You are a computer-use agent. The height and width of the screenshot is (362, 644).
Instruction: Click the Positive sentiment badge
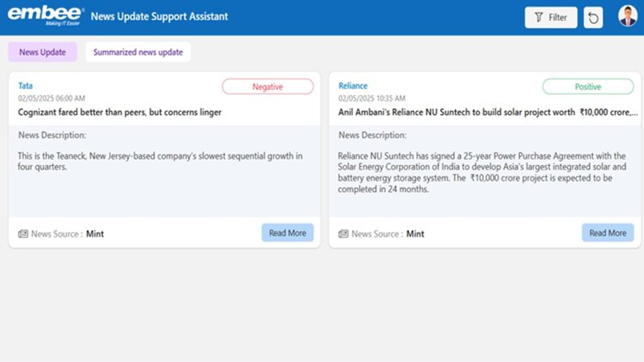[x=588, y=86]
